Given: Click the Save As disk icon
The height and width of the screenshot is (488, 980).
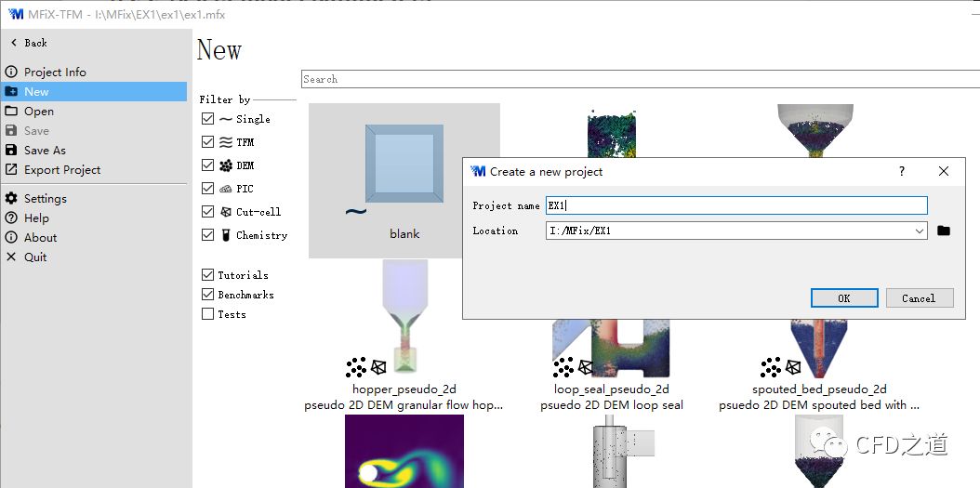Looking at the screenshot, I should [11, 150].
